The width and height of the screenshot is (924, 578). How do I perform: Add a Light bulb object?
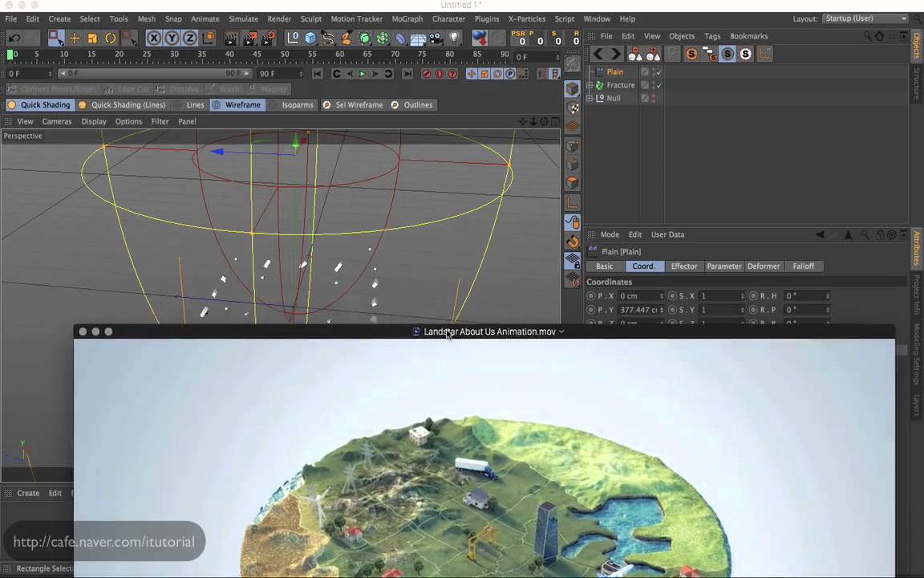click(x=454, y=39)
